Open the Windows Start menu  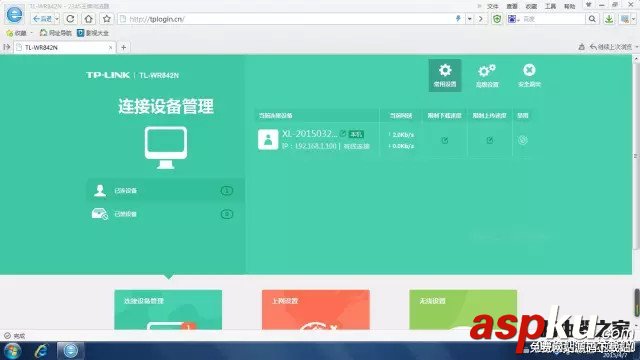click(x=12, y=351)
